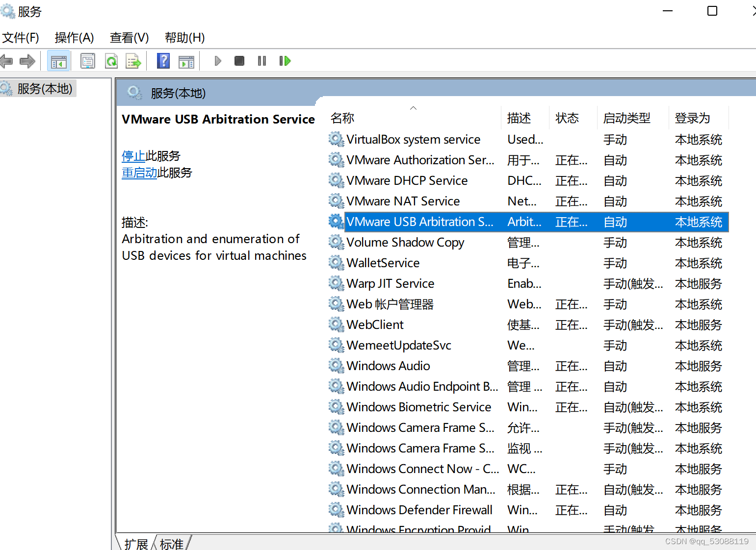Select the WalletService row
756x550 pixels.
click(528, 263)
